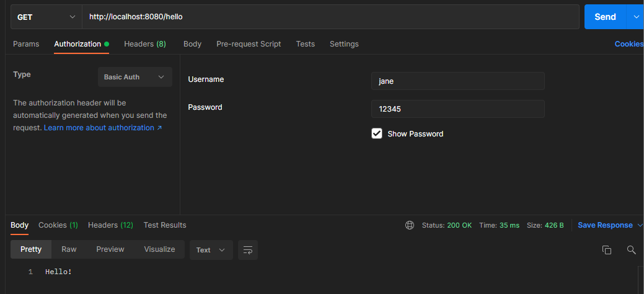644x294 pixels.
Task: Switch to Visualize view mode
Action: (x=159, y=249)
